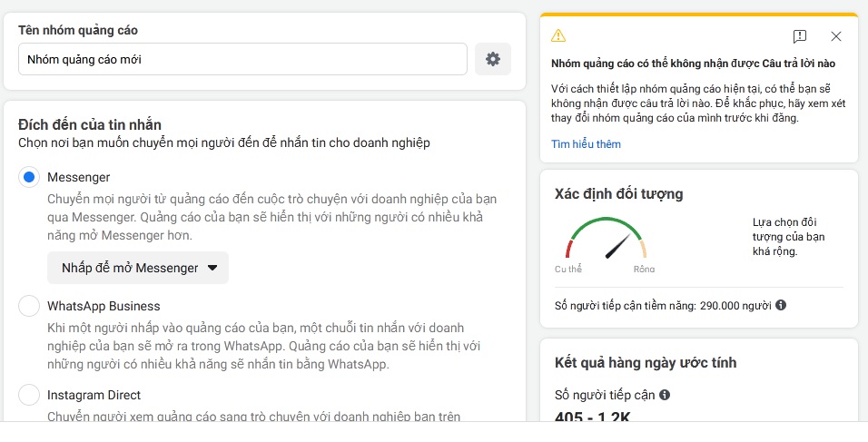Click the 405 - 1,2K reach estimate
This screenshot has height=442, width=868.
tap(592, 417)
